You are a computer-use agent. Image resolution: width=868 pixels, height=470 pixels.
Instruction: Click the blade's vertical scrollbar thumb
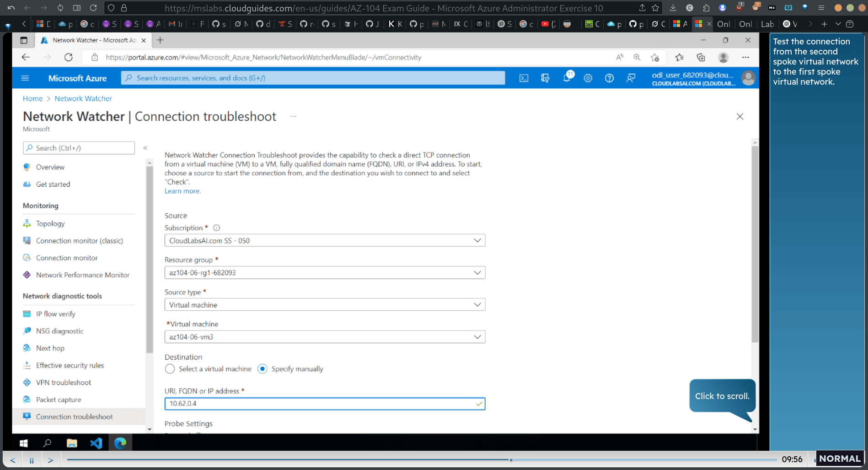(x=755, y=244)
